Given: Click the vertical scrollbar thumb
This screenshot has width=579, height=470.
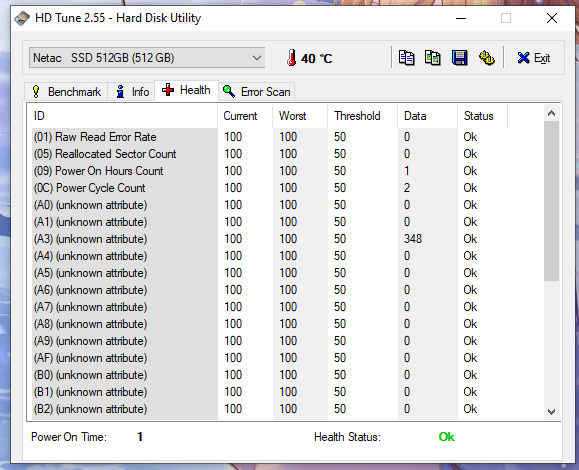Looking at the screenshot, I should (x=551, y=201).
